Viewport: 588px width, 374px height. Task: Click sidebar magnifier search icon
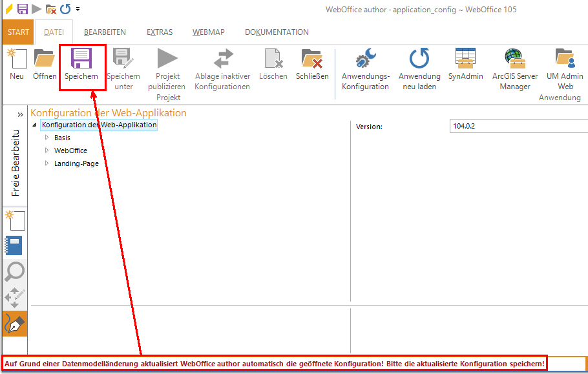click(x=15, y=271)
